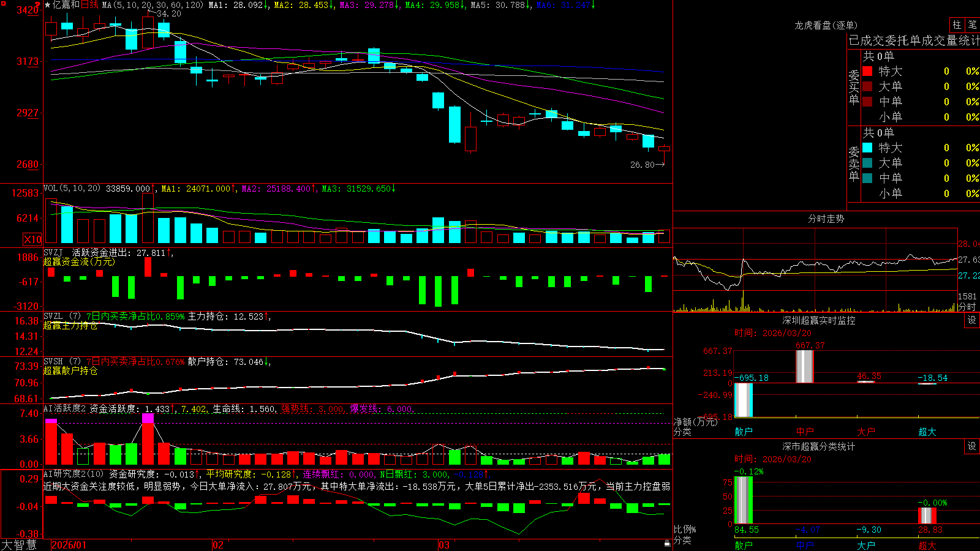
Task: Click the MA6: 31.247 value
Action: pyautogui.click(x=563, y=5)
